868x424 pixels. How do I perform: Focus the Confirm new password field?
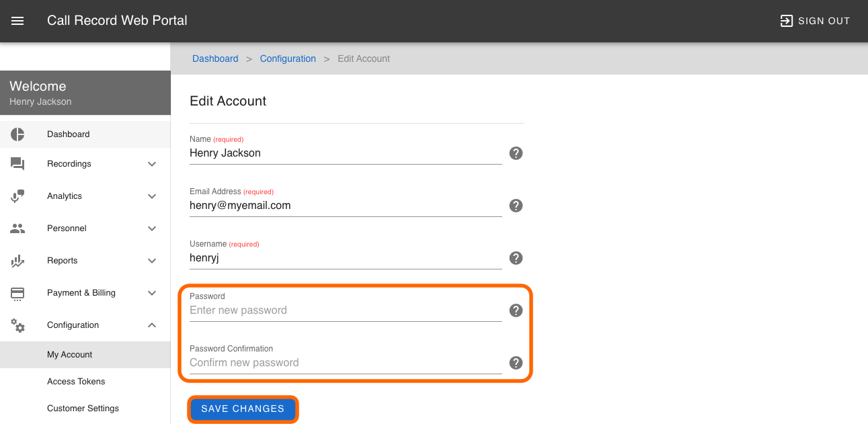click(x=346, y=363)
